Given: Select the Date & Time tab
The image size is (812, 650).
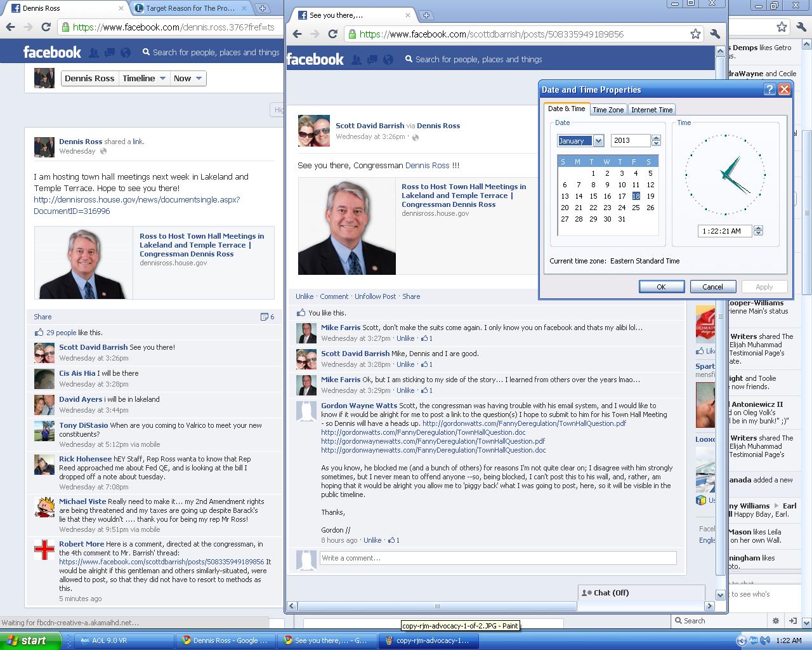Looking at the screenshot, I should click(566, 109).
